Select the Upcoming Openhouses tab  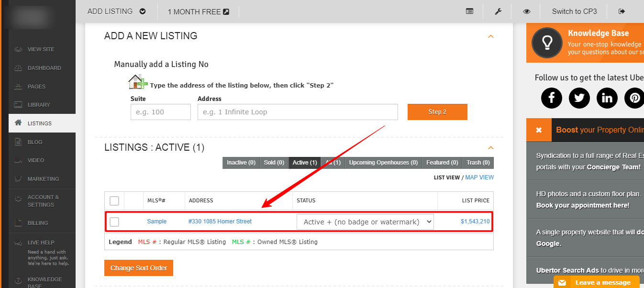pos(383,163)
